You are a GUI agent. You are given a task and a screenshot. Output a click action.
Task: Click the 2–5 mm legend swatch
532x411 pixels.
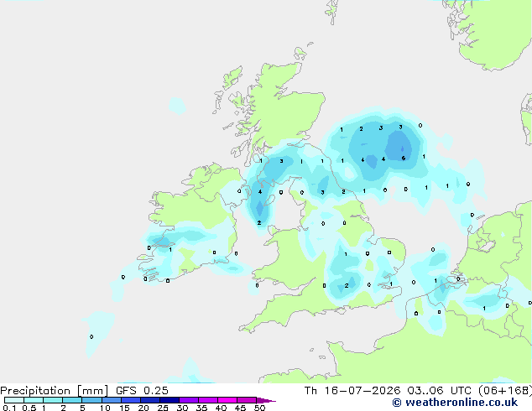(x=72, y=400)
